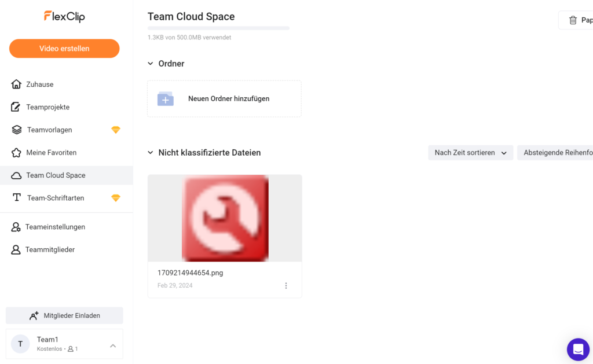Click the Teammitglieder person icon
This screenshot has width=593, height=364.
[x=16, y=249]
